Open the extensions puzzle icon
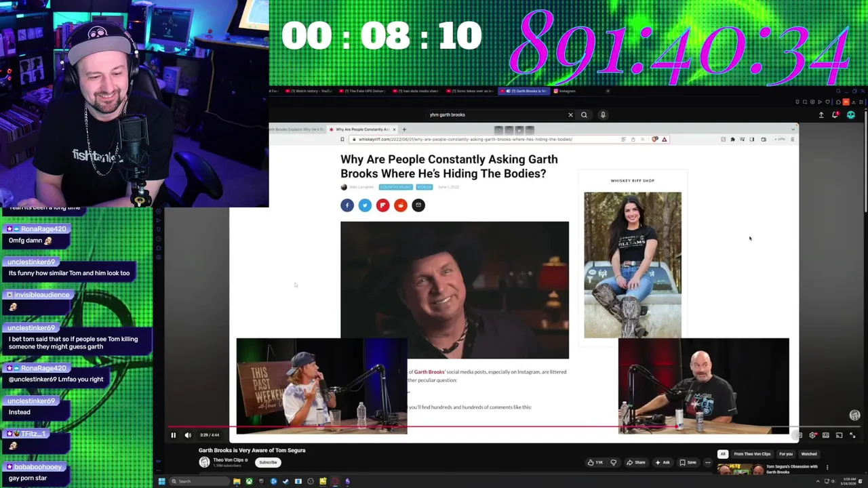Viewport: 868px width, 488px height. 732,140
